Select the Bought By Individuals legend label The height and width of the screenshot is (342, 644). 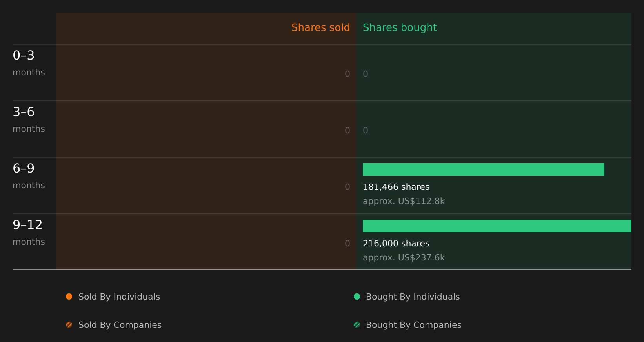click(x=413, y=297)
